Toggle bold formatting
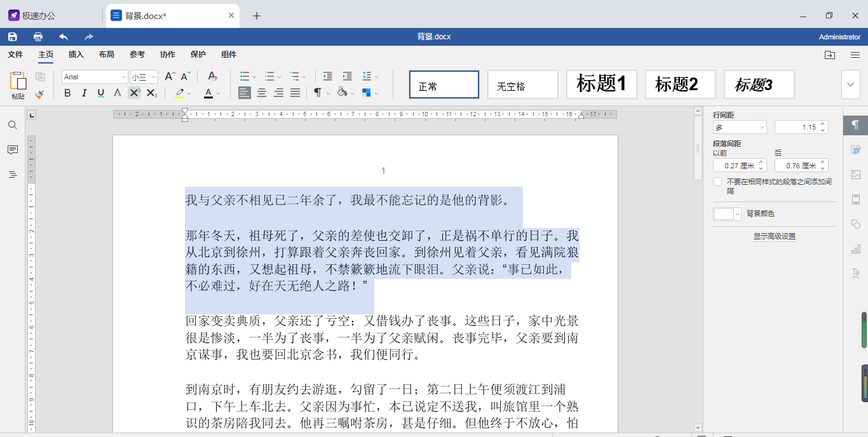The width and height of the screenshot is (868, 437). pos(67,93)
